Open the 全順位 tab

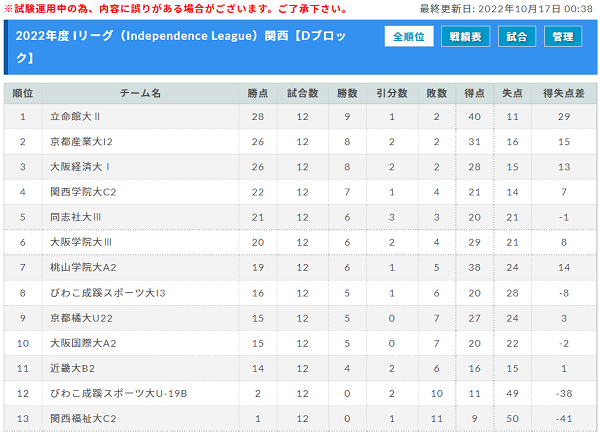pyautogui.click(x=409, y=36)
